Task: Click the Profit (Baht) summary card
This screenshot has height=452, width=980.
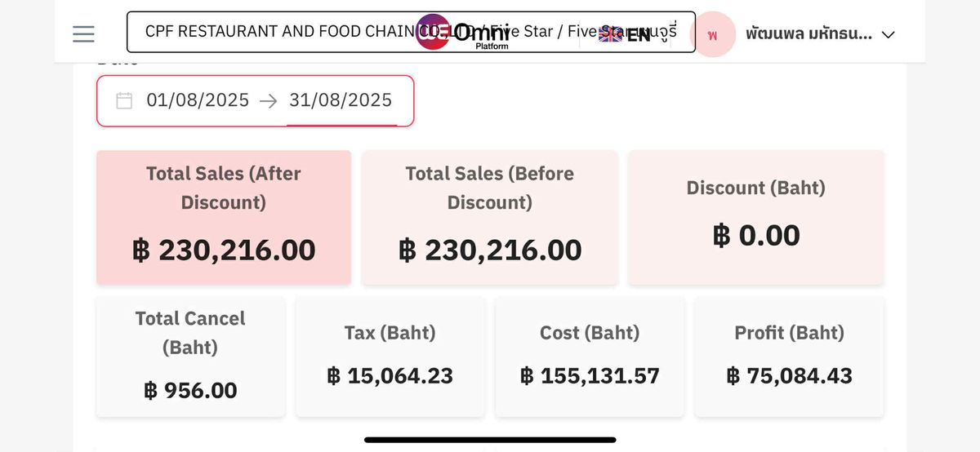Action: (x=789, y=357)
